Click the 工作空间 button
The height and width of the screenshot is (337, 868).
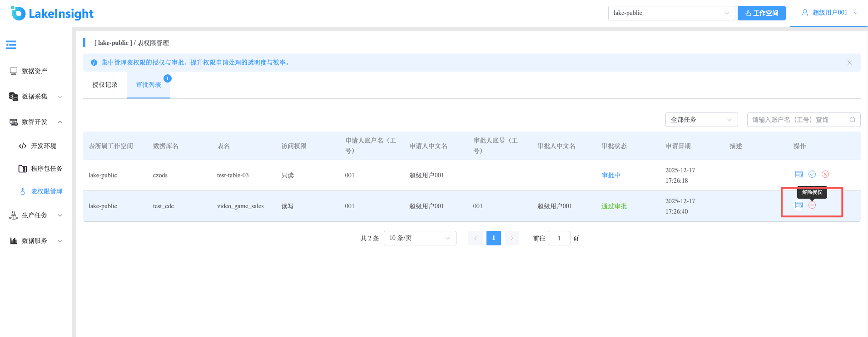point(762,13)
